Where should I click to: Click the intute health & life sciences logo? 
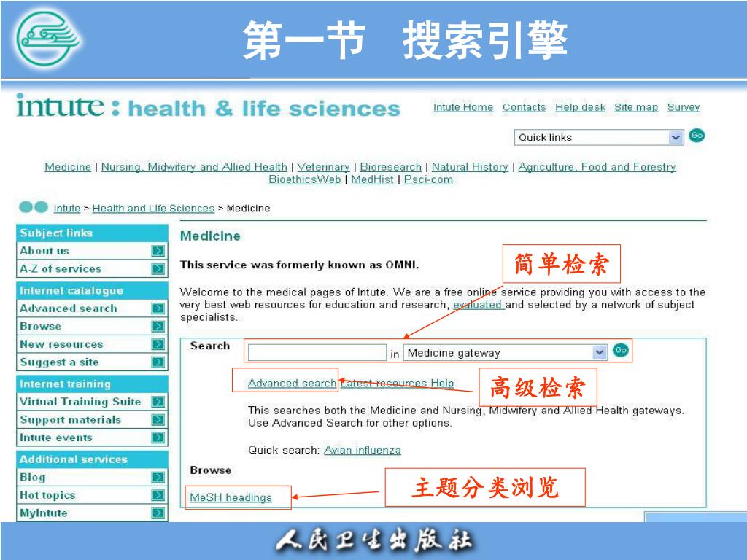tap(208, 106)
